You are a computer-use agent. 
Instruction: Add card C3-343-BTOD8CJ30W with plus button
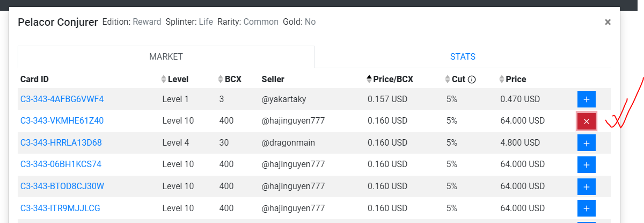pos(586,186)
